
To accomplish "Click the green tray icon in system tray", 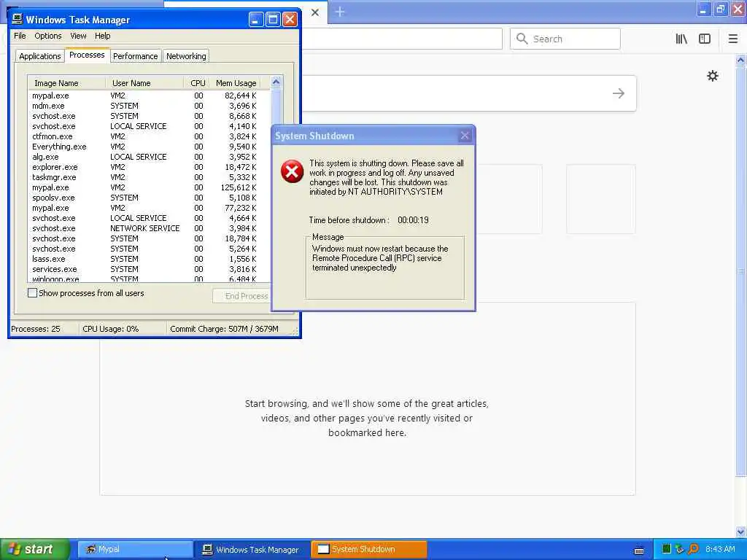I will pyautogui.click(x=667, y=549).
